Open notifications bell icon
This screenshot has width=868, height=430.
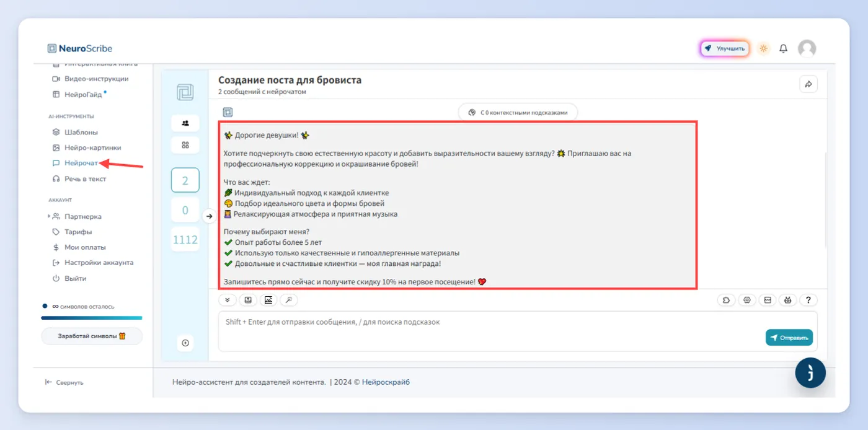coord(784,48)
